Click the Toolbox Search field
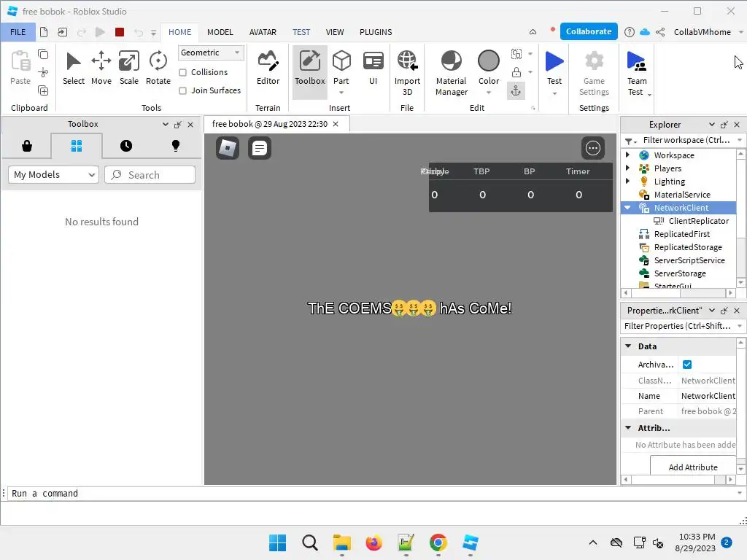Screen dimensions: 747x560 click(150, 175)
